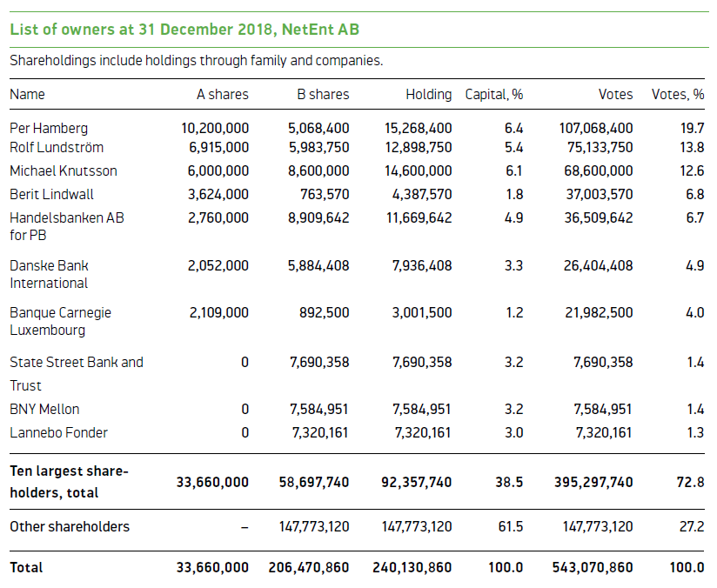Click Berit Lindwall's holding 4,387,570

click(x=422, y=194)
